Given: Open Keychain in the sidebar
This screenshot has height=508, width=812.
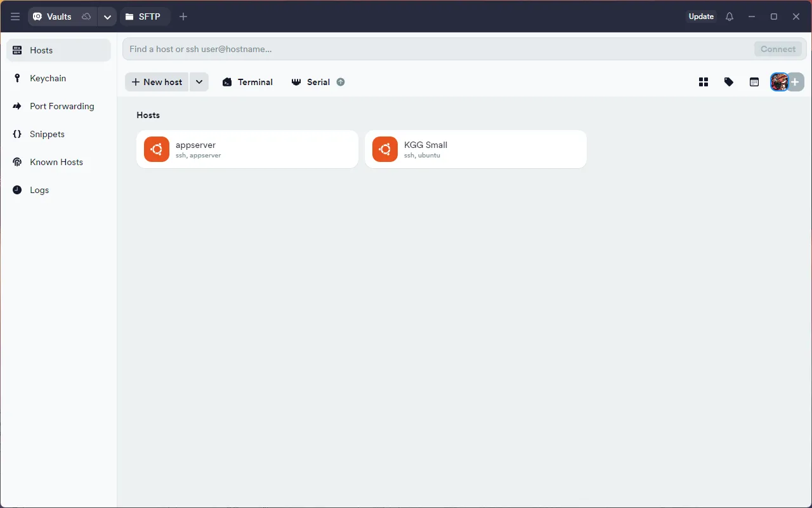Looking at the screenshot, I should click(x=58, y=78).
